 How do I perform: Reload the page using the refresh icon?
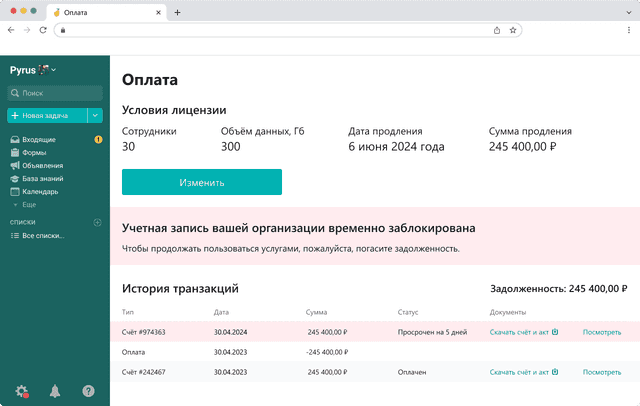coord(43,30)
